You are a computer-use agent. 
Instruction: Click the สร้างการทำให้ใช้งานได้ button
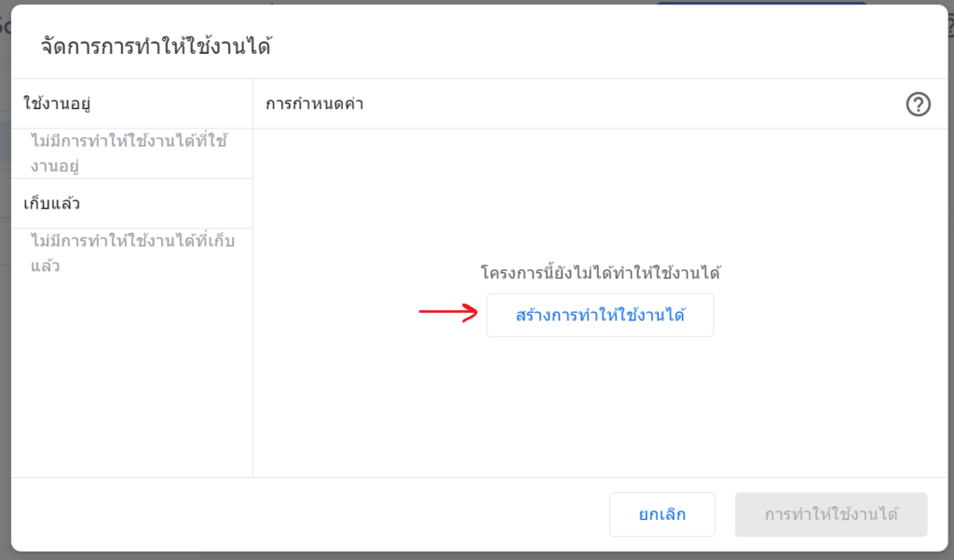click(x=600, y=315)
